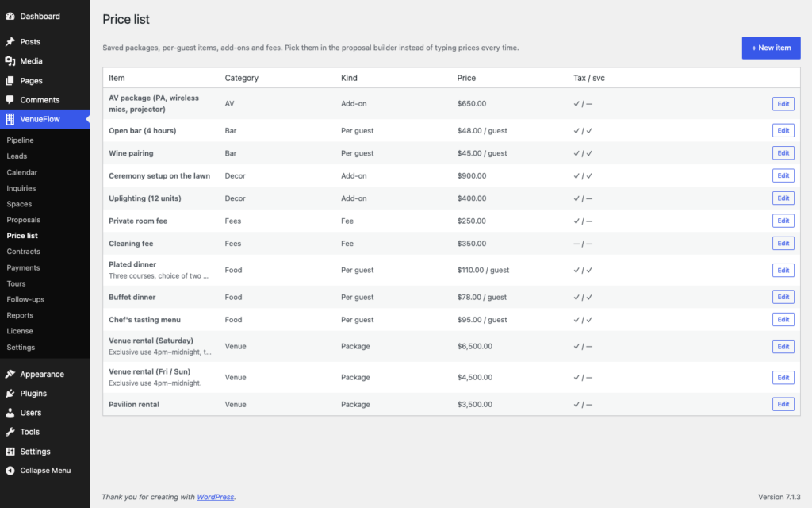The image size is (812, 508).
Task: Open Tours submenu item
Action: click(x=16, y=283)
